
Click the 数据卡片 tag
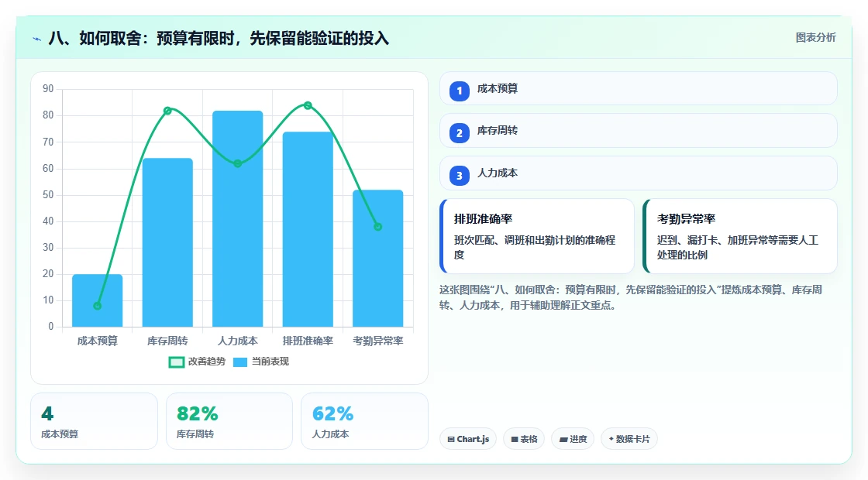[629, 439]
